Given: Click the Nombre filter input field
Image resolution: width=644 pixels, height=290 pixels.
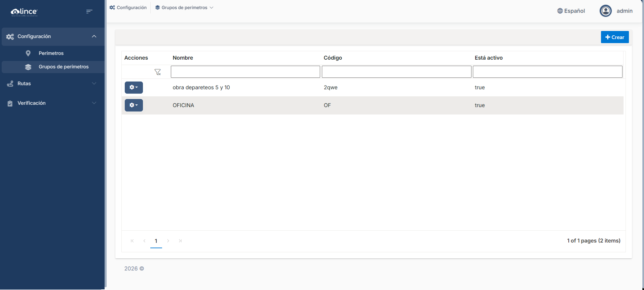Looking at the screenshot, I should click(x=245, y=72).
